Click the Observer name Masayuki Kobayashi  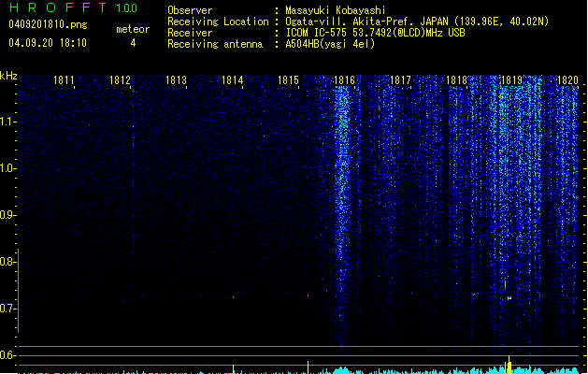[x=336, y=10]
